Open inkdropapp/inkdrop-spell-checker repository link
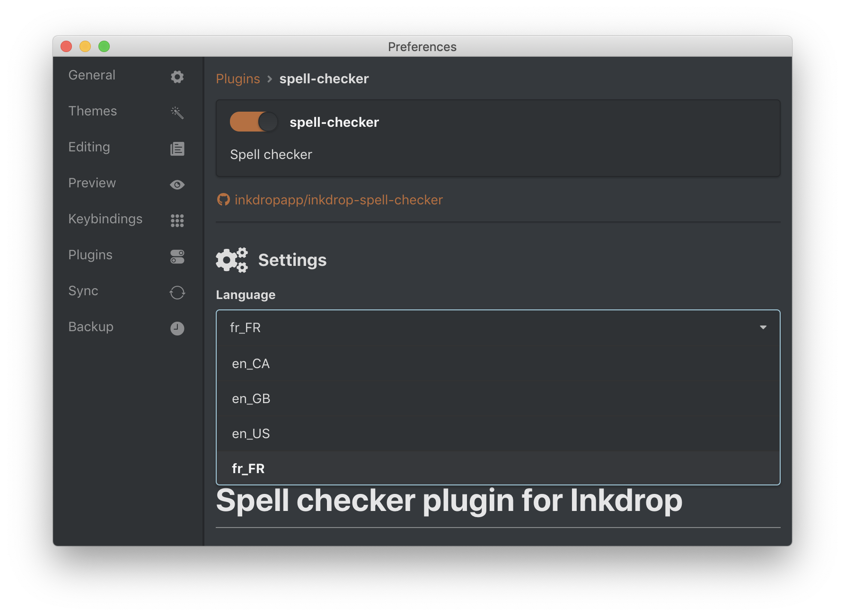The width and height of the screenshot is (845, 616). (339, 200)
